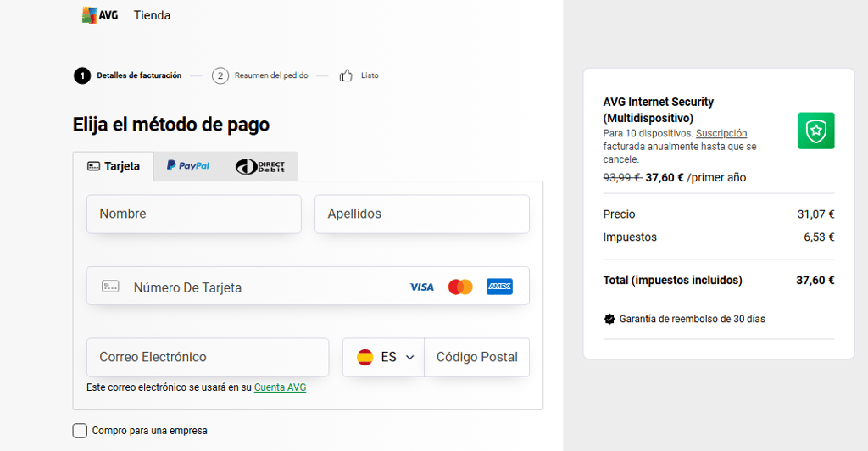
Task: Click the American Express logo
Action: (x=499, y=287)
